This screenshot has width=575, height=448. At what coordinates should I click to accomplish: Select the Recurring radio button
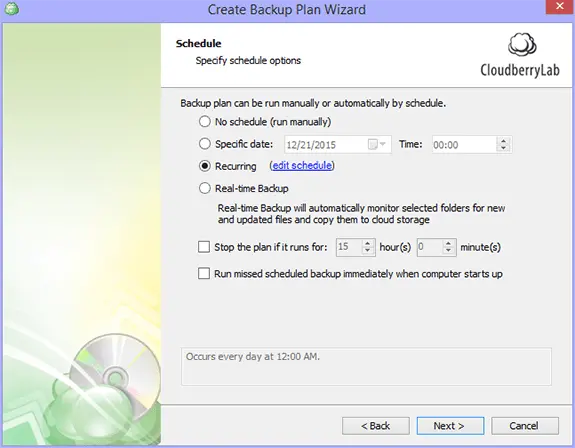pyautogui.click(x=205, y=166)
